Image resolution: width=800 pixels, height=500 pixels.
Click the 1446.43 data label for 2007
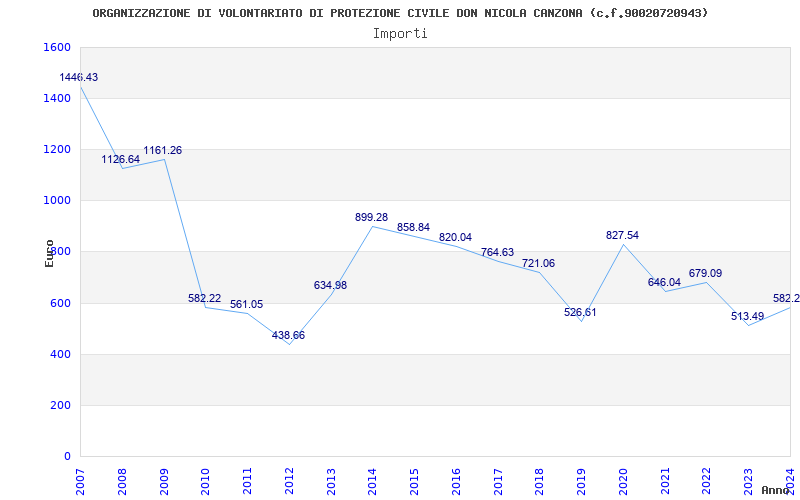pyautogui.click(x=78, y=77)
